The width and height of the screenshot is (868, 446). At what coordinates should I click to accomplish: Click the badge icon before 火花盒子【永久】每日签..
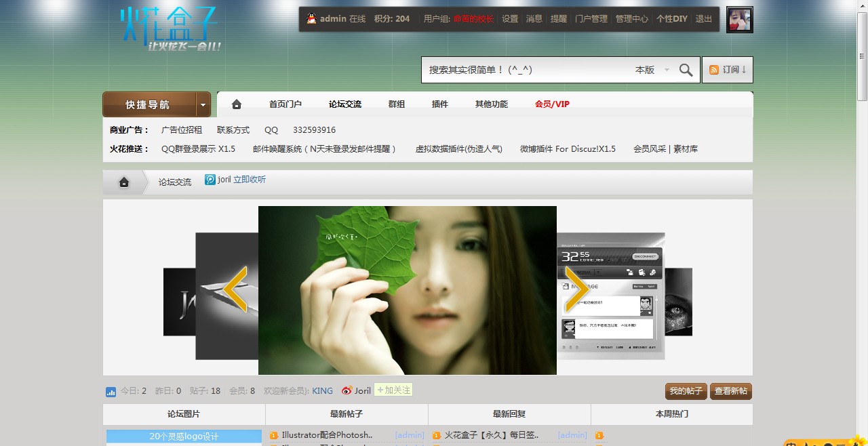(437, 435)
